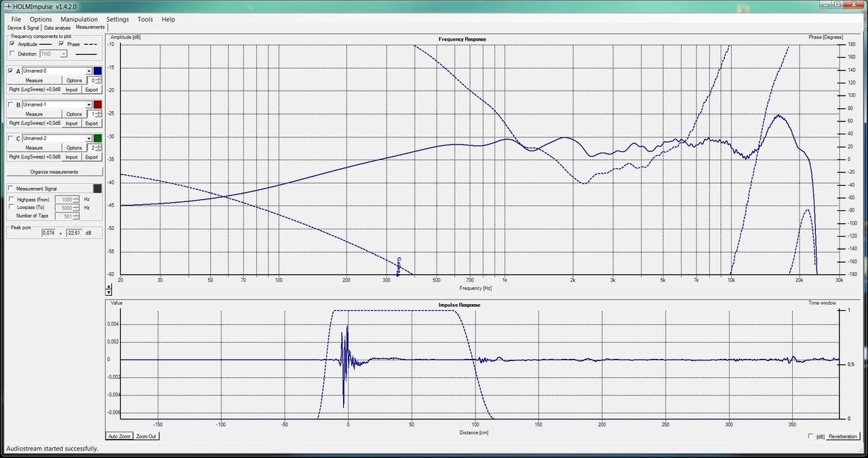Click the Organize measurements button
Viewport: 868px width, 458px height.
click(x=54, y=172)
